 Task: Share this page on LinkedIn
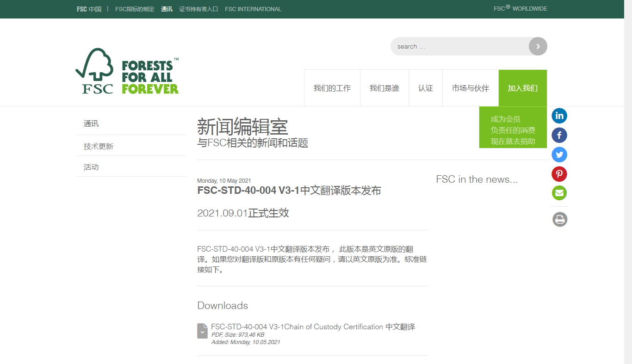point(559,116)
